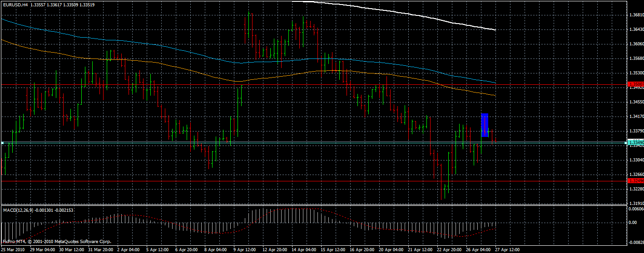Click the 9 Apr 12:00 time label
The height and width of the screenshot is (253, 644).
(244, 250)
